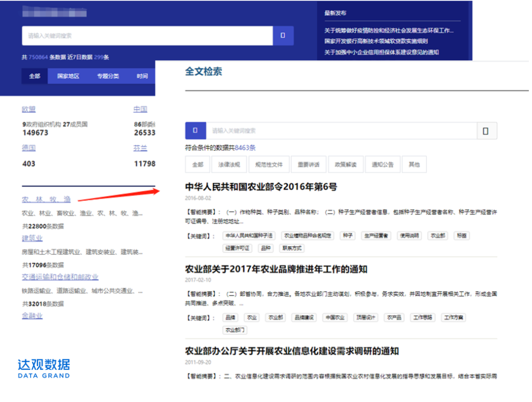Switch to the 时间 tab
Screen dimensions: 532x402
coord(142,76)
